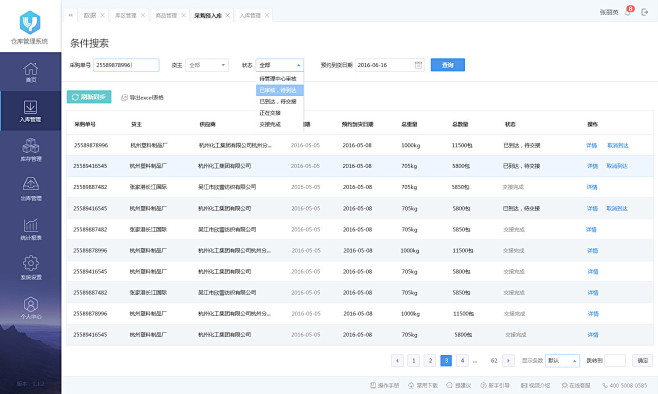Click the logout icon at top right

coord(645,12)
